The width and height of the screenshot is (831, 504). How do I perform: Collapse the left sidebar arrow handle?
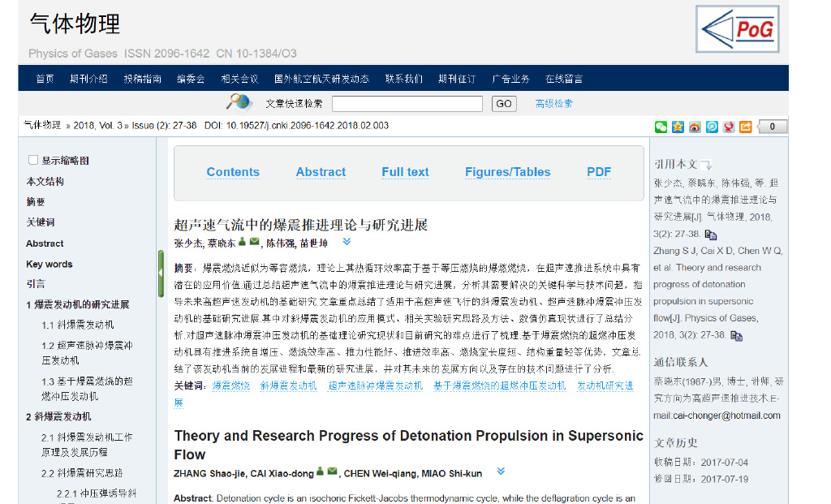pos(159,274)
